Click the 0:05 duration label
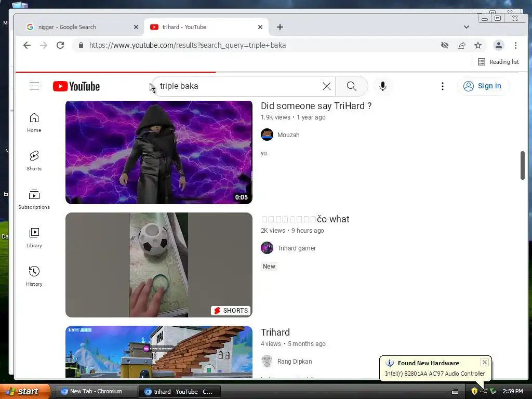This screenshot has height=399, width=532. point(242,197)
